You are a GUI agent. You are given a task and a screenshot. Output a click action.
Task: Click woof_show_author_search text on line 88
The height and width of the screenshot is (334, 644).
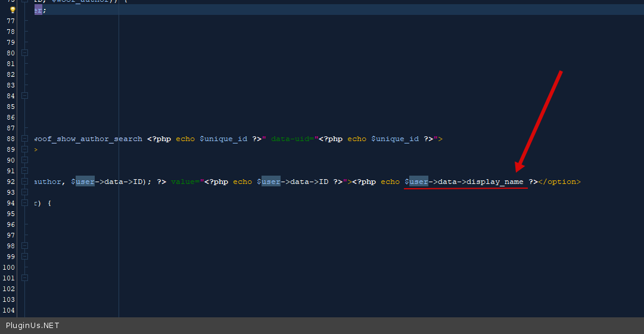88,139
